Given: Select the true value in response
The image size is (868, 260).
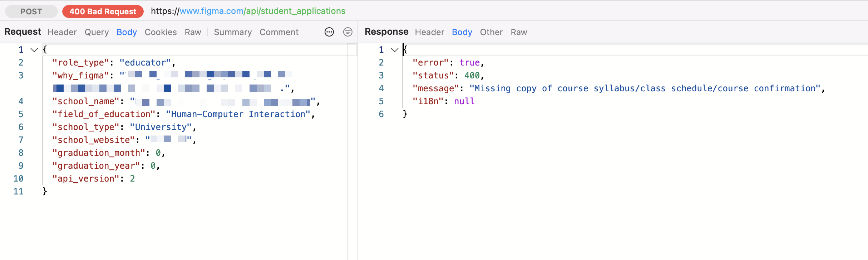Looking at the screenshot, I should 469,63.
